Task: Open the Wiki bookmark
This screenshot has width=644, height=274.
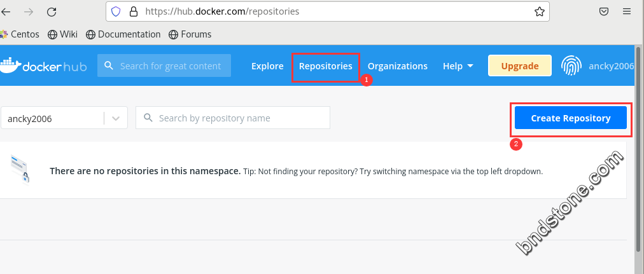Action: [63, 34]
